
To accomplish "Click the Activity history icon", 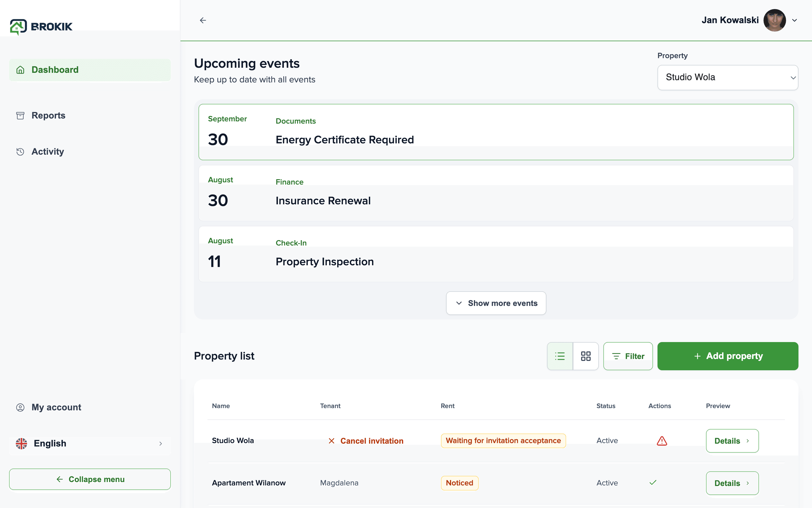I will [x=21, y=152].
